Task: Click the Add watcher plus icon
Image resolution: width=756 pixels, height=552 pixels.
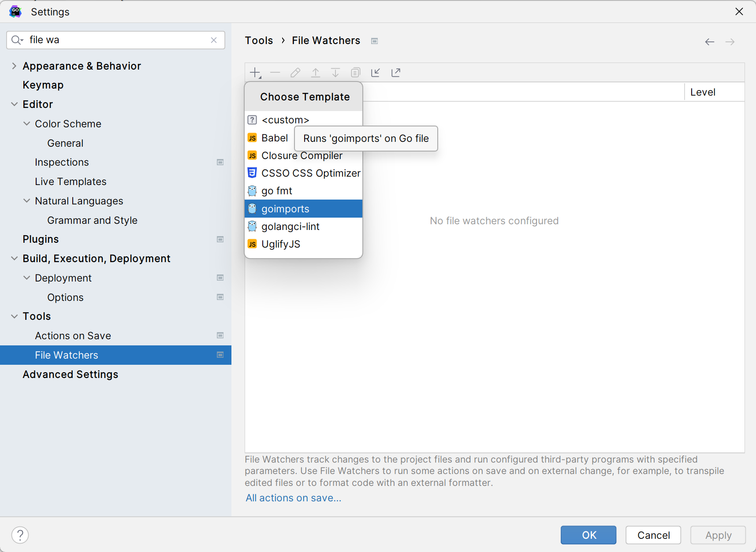Action: (255, 73)
